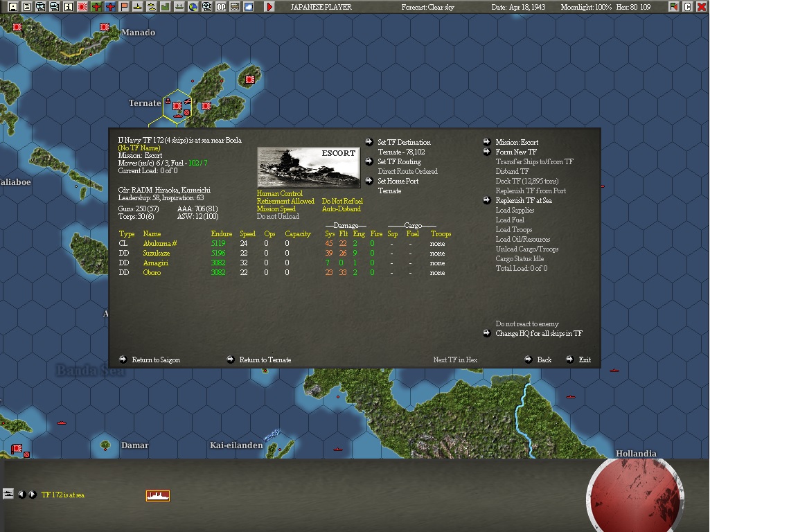Click the red plane on blue icon
798x532 pixels.
(110, 7)
